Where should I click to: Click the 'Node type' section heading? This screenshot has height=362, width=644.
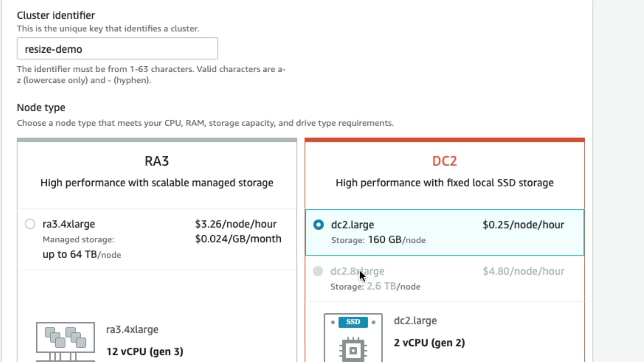(x=41, y=108)
